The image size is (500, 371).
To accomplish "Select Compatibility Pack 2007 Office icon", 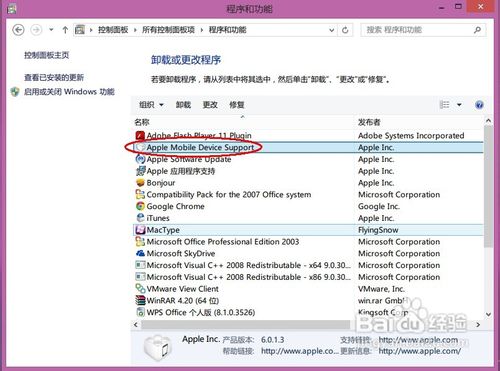I will coord(140,194).
